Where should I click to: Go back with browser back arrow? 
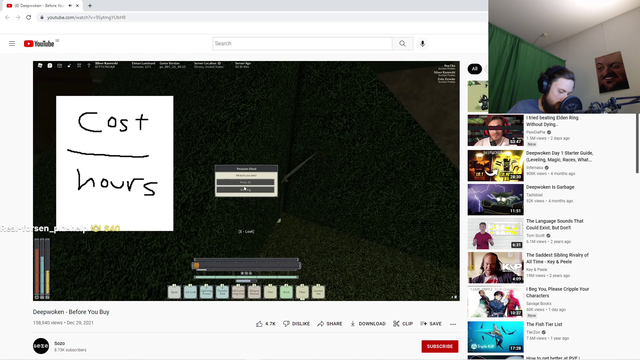pyautogui.click(x=7, y=17)
